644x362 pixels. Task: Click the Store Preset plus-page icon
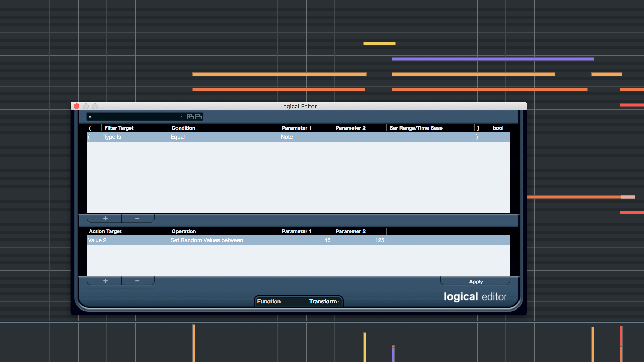[x=190, y=117]
